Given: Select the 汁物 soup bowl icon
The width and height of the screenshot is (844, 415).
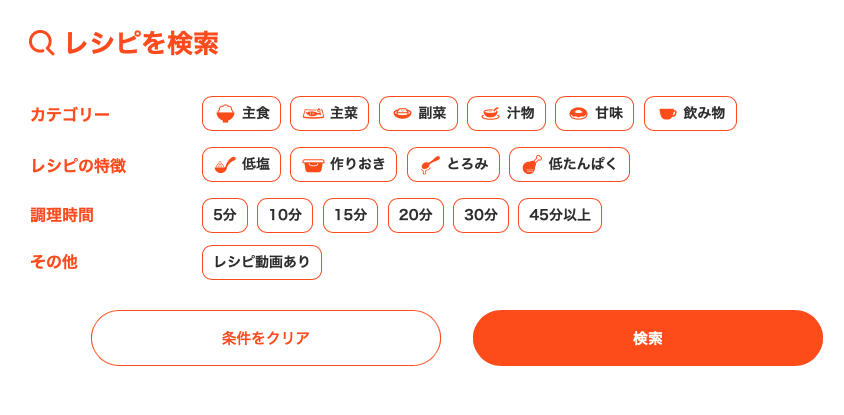Looking at the screenshot, I should [x=490, y=114].
